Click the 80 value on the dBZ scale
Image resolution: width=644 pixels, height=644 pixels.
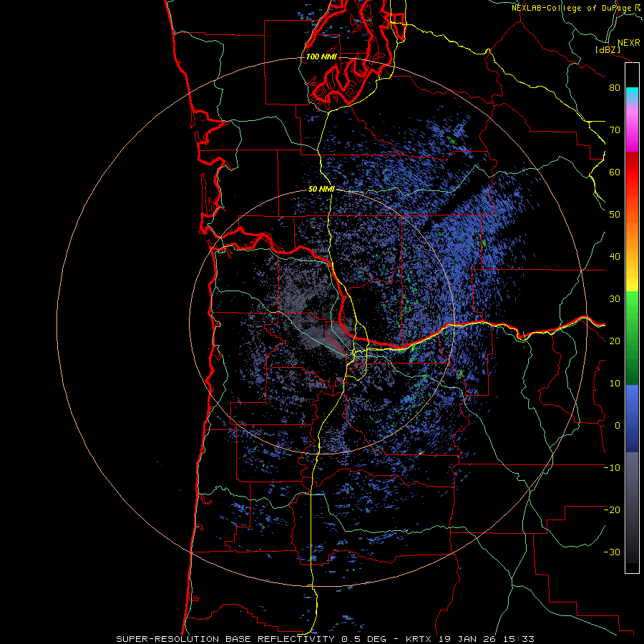[615, 87]
